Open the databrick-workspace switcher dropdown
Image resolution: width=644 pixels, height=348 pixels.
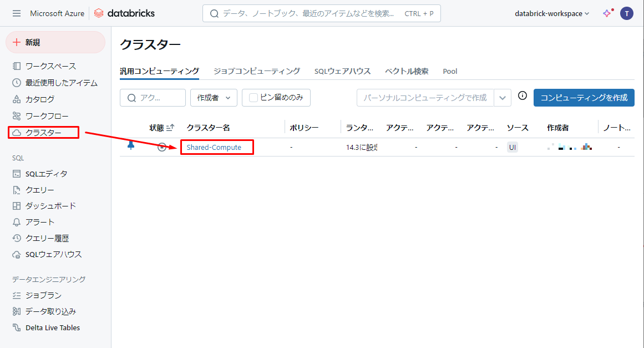pyautogui.click(x=552, y=13)
